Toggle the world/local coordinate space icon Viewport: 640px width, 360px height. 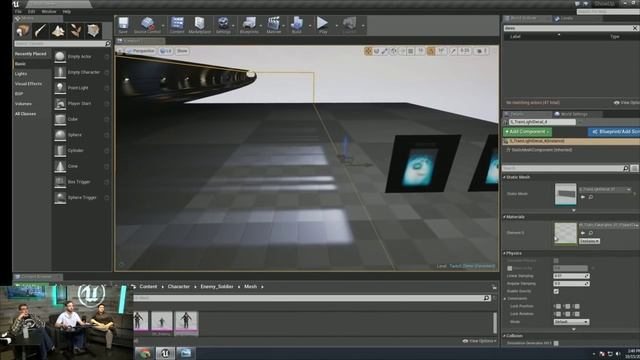394,51
